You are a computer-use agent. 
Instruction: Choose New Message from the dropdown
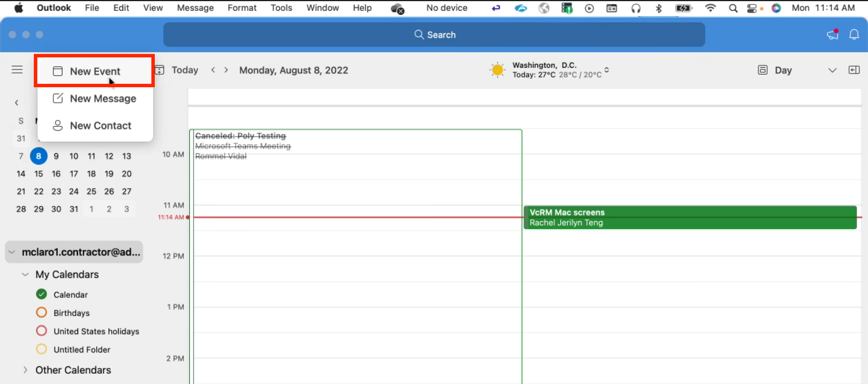95,99
